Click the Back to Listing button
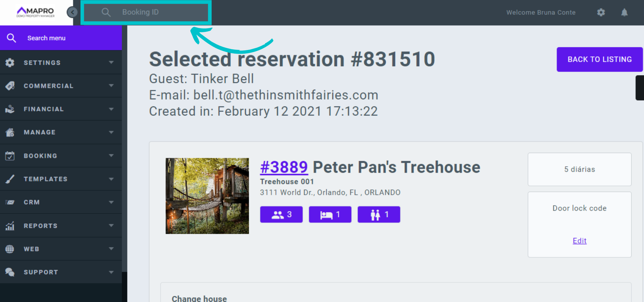 coord(599,59)
